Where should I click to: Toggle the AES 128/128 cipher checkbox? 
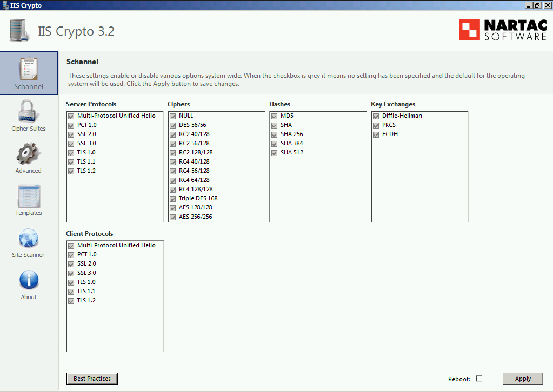[173, 207]
